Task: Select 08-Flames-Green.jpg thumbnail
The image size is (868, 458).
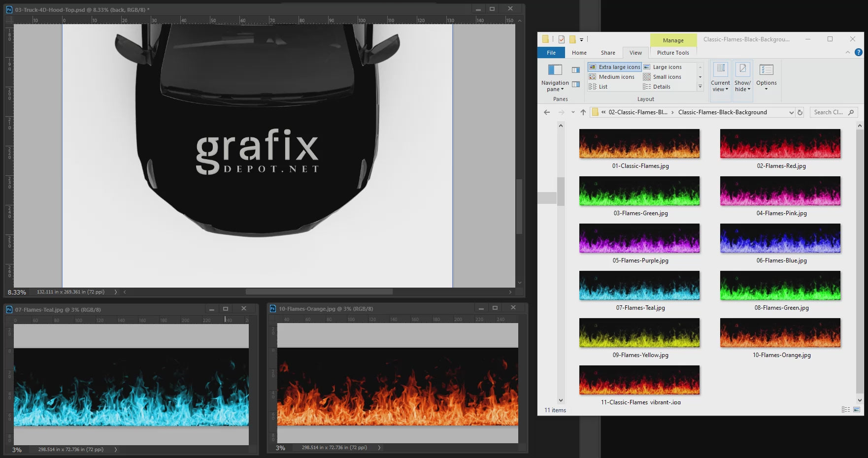Action: [780, 285]
